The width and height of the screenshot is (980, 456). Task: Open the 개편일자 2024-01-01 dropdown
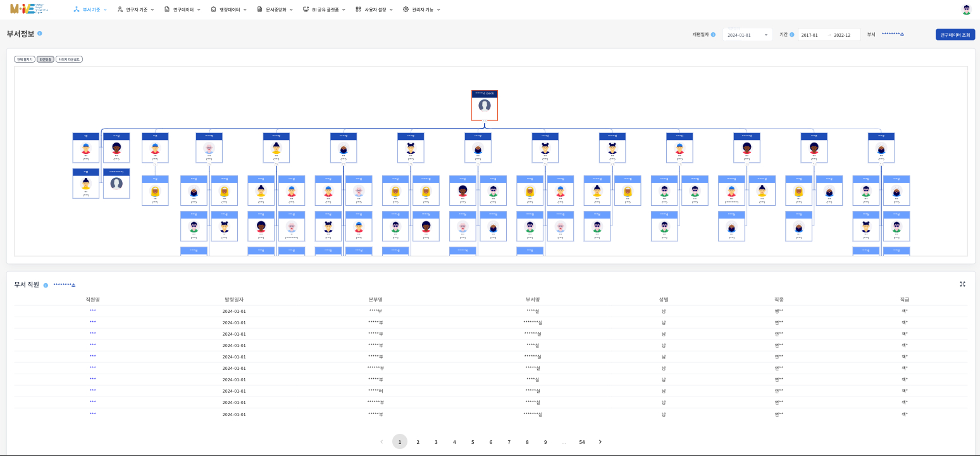tap(747, 35)
